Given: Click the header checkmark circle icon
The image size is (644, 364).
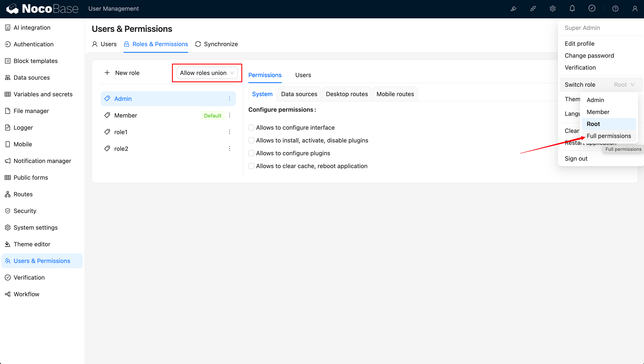Looking at the screenshot, I should 592,9.
